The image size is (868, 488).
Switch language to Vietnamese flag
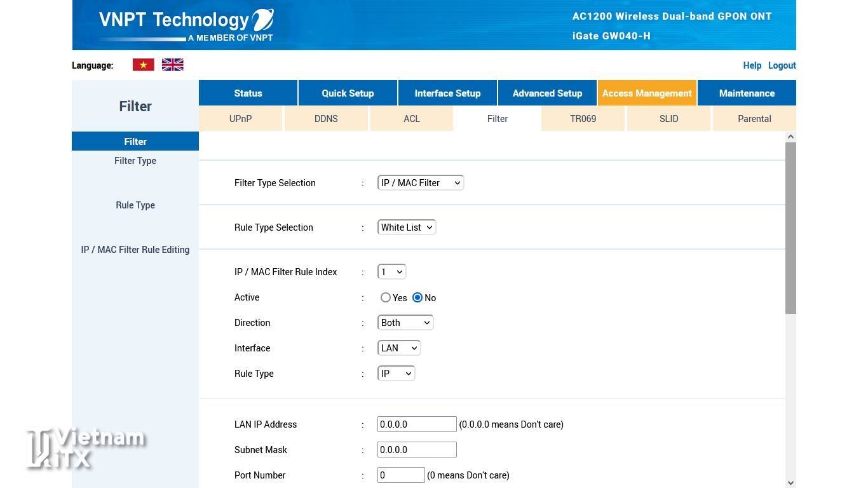click(x=143, y=65)
